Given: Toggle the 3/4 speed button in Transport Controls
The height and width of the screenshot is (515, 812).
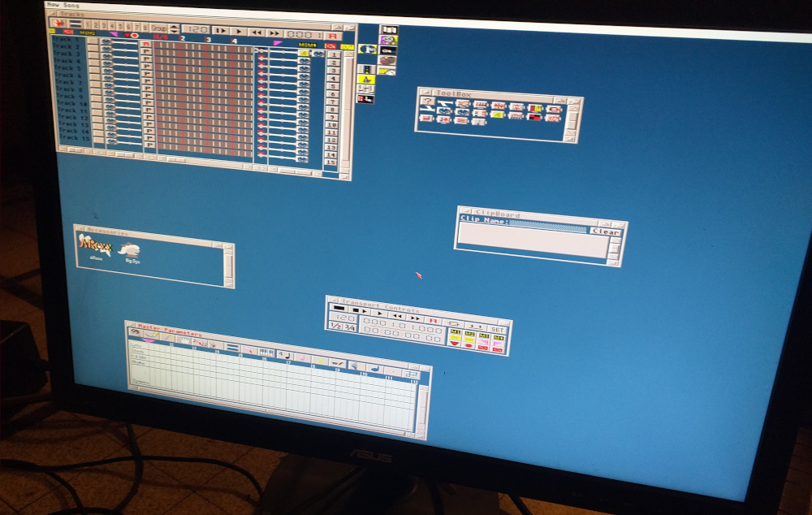Looking at the screenshot, I should [x=350, y=327].
